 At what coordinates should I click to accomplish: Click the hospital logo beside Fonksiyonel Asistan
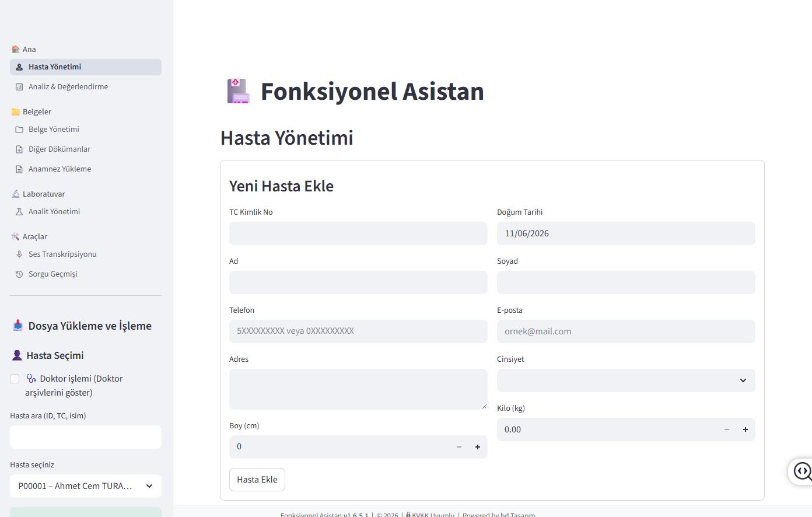[238, 92]
